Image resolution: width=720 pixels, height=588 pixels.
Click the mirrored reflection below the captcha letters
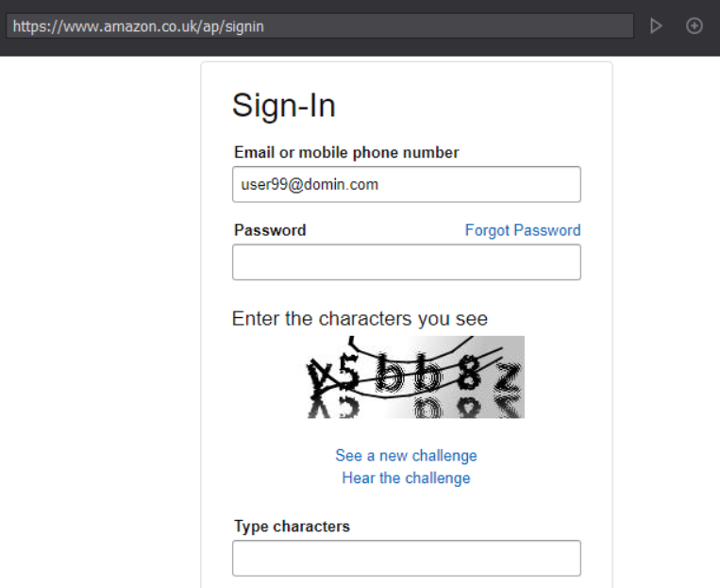pyautogui.click(x=415, y=408)
